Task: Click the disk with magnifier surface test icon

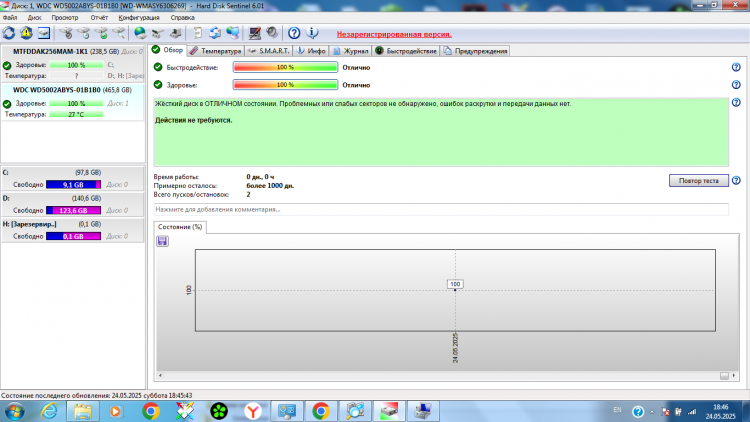Action: [x=119, y=33]
